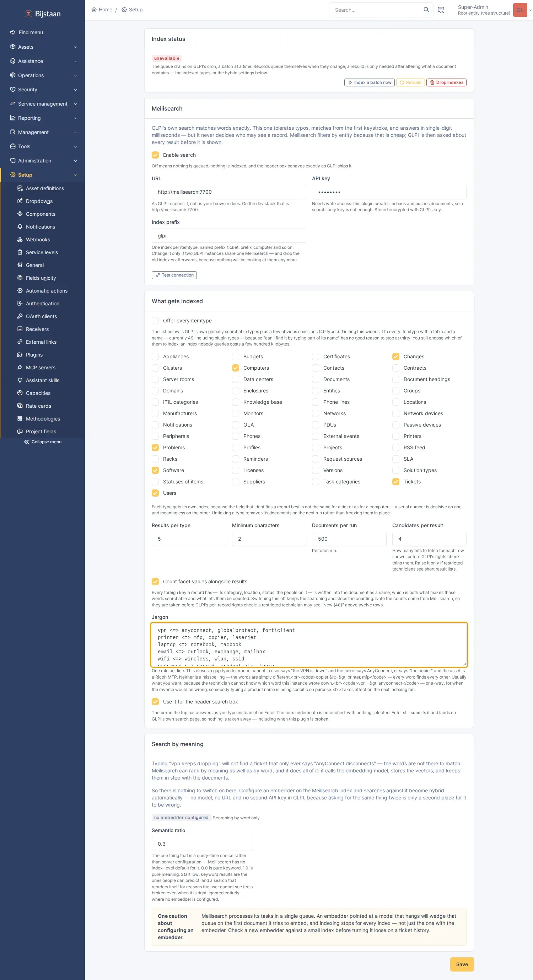The image size is (533, 980).
Task: Open the Service levels menu item
Action: click(x=43, y=252)
